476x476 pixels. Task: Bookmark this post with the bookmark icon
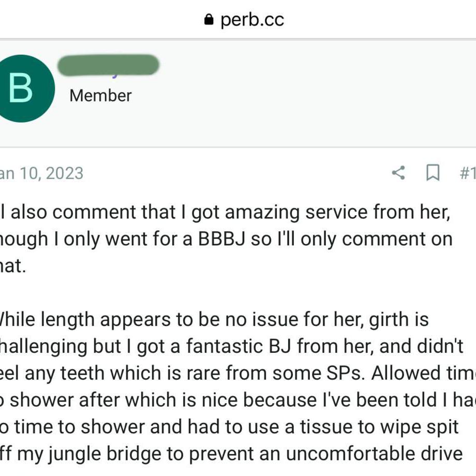coord(433,173)
